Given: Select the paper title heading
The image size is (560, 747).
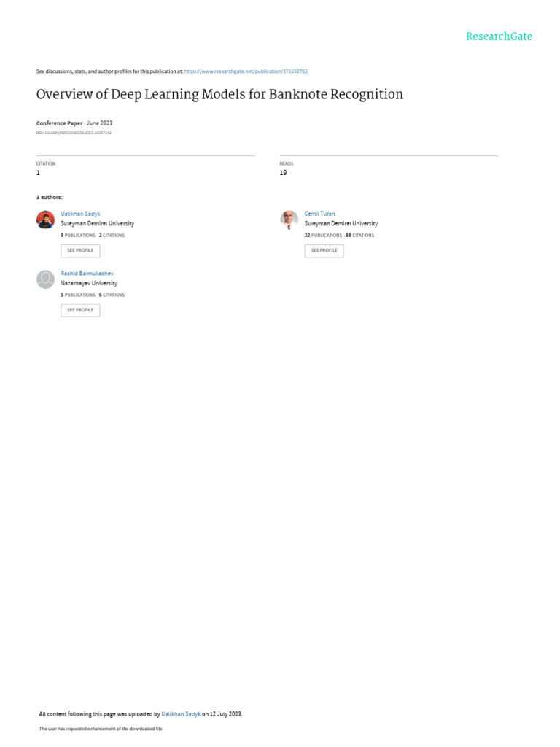Looking at the screenshot, I should coord(219,94).
